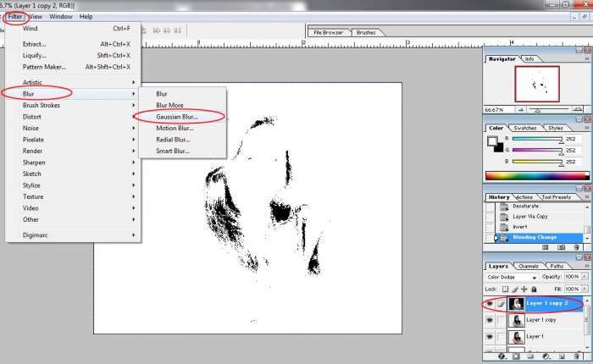The width and height of the screenshot is (593, 364).
Task: Hide Layer 1 copy 2 with eye icon
Action: click(x=490, y=304)
